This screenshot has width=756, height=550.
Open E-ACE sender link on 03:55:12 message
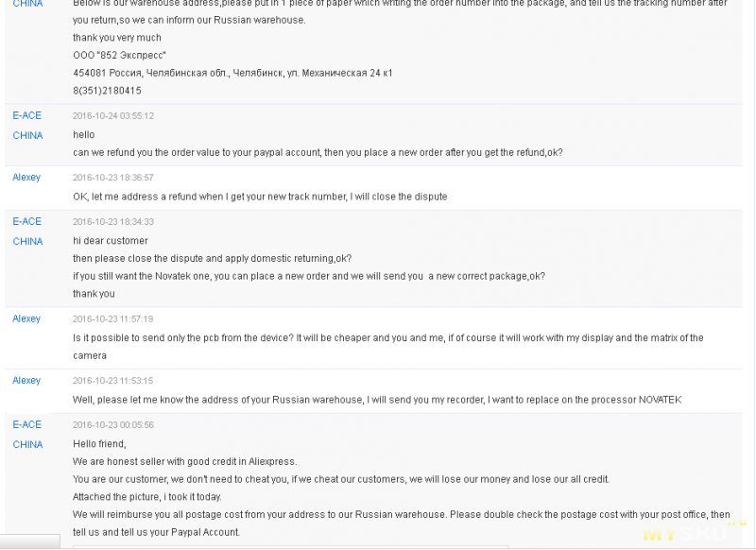pos(27,115)
